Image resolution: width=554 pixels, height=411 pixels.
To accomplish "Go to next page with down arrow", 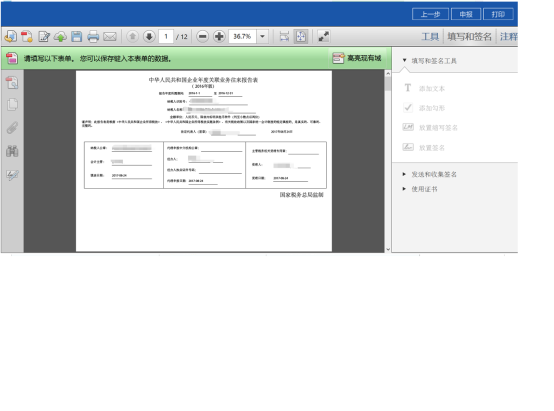I will click(x=149, y=36).
